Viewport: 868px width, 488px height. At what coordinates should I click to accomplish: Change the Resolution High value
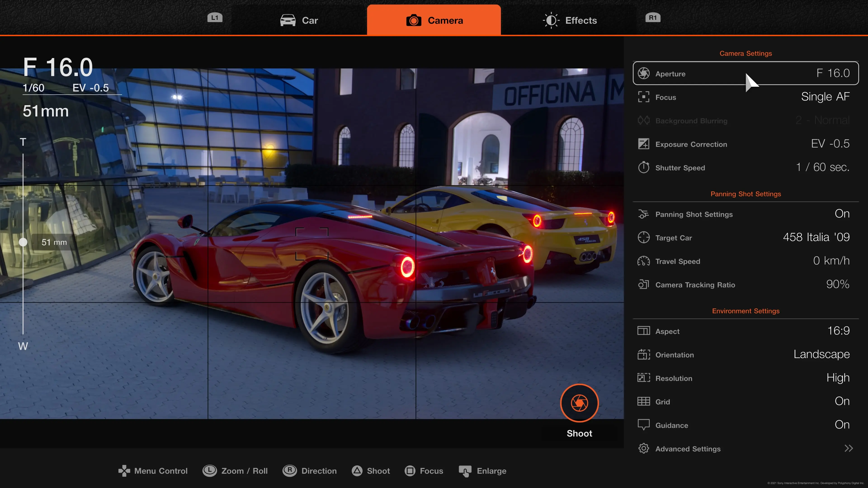coord(838,378)
